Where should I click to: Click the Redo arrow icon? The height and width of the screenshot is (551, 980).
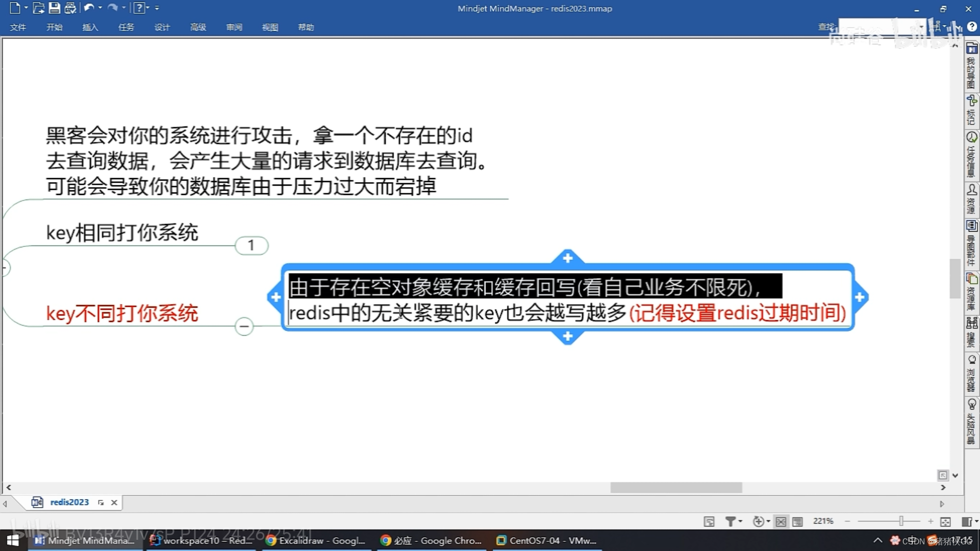(x=113, y=8)
